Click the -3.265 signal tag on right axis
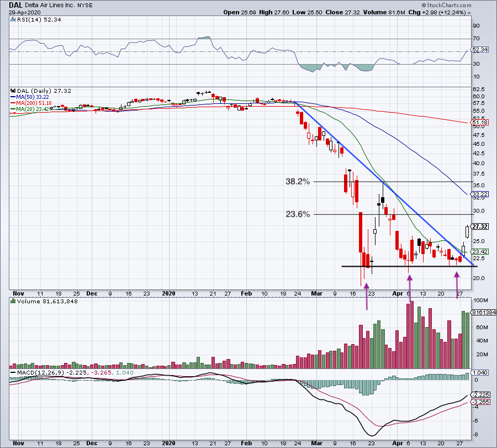 click(480, 402)
